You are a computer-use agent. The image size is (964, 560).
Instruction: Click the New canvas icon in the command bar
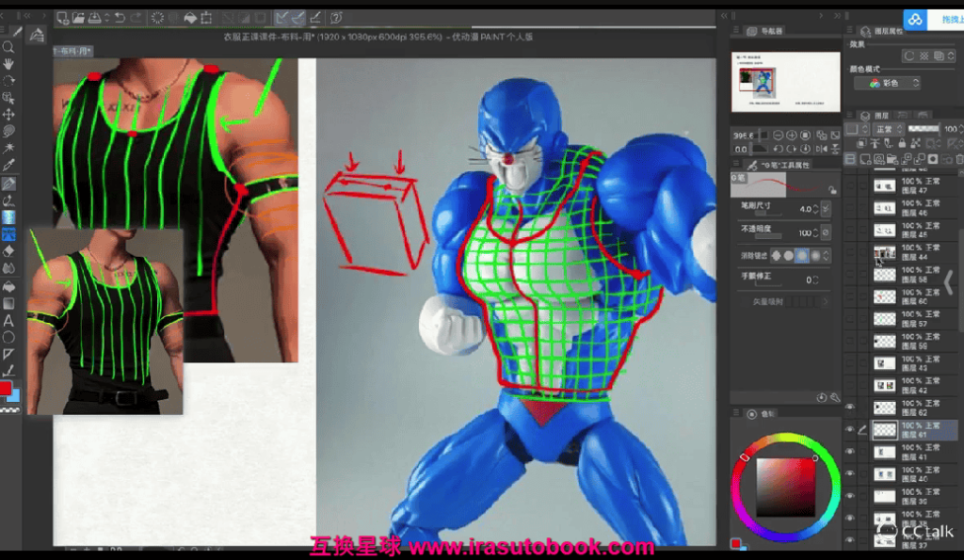point(63,18)
